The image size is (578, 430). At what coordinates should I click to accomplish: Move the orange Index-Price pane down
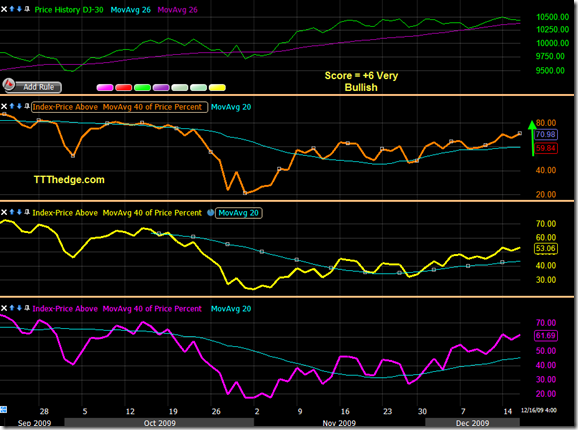[19, 106]
